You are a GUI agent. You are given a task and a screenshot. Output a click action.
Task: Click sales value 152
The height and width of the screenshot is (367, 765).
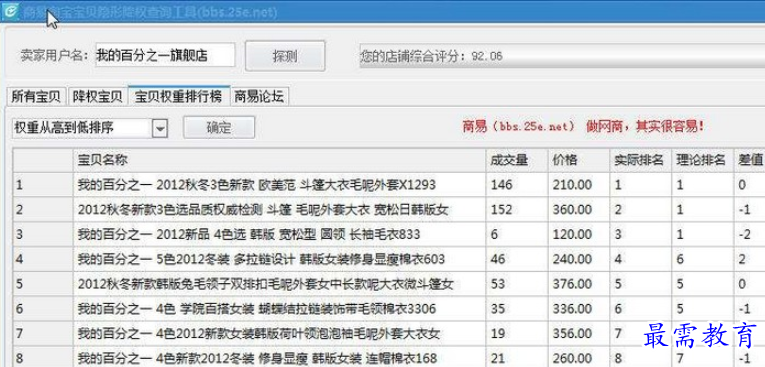click(x=502, y=210)
